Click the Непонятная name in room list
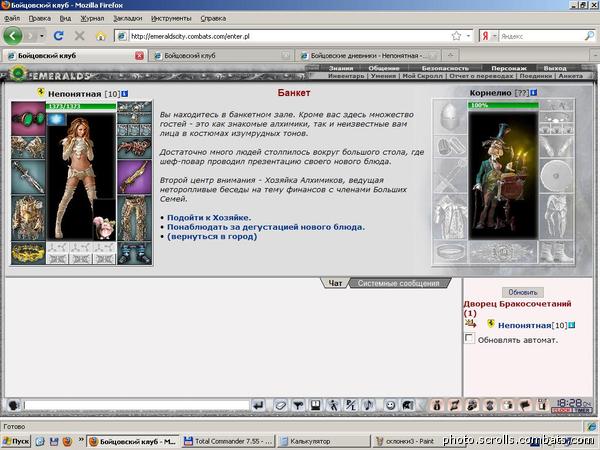600x450 pixels. [x=524, y=325]
